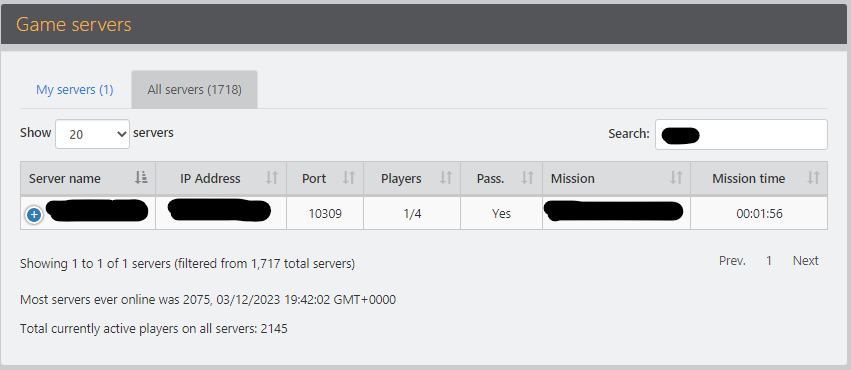The width and height of the screenshot is (851, 370).
Task: Sort by Players column arrows
Action: [446, 177]
